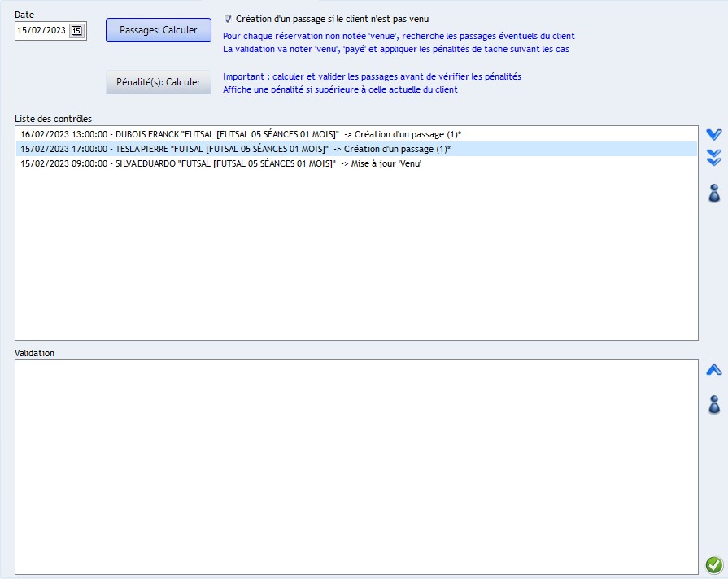Move validation entry back up with up chevron

coord(713,370)
